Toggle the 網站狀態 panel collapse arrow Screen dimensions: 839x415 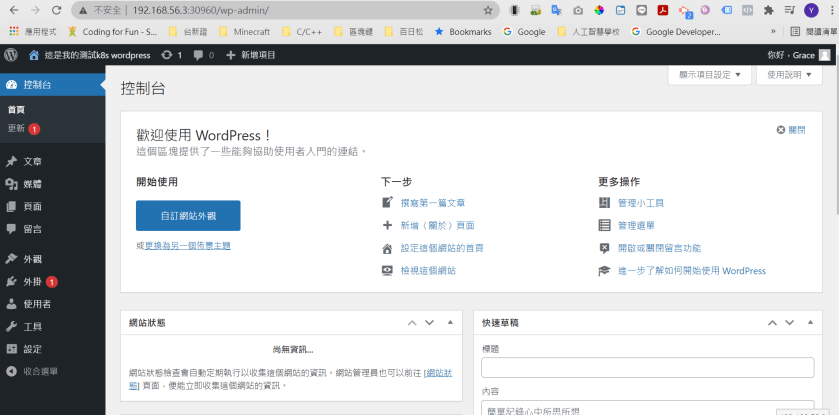pos(450,323)
